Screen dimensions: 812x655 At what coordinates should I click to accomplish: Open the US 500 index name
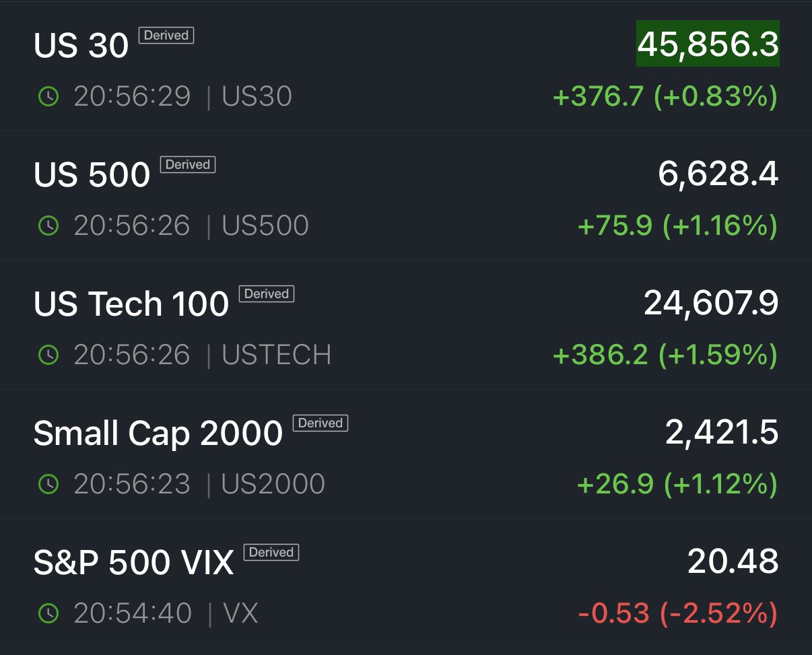coord(92,176)
